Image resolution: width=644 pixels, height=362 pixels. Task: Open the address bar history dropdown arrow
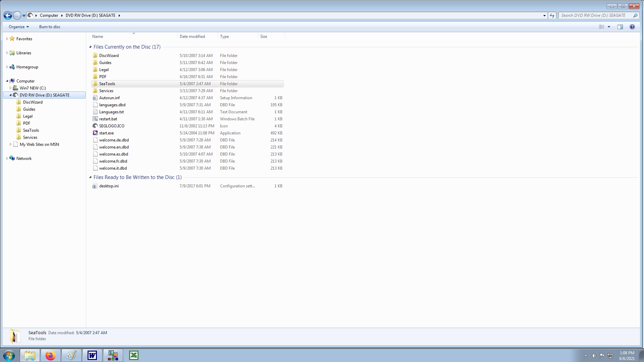coord(544,15)
